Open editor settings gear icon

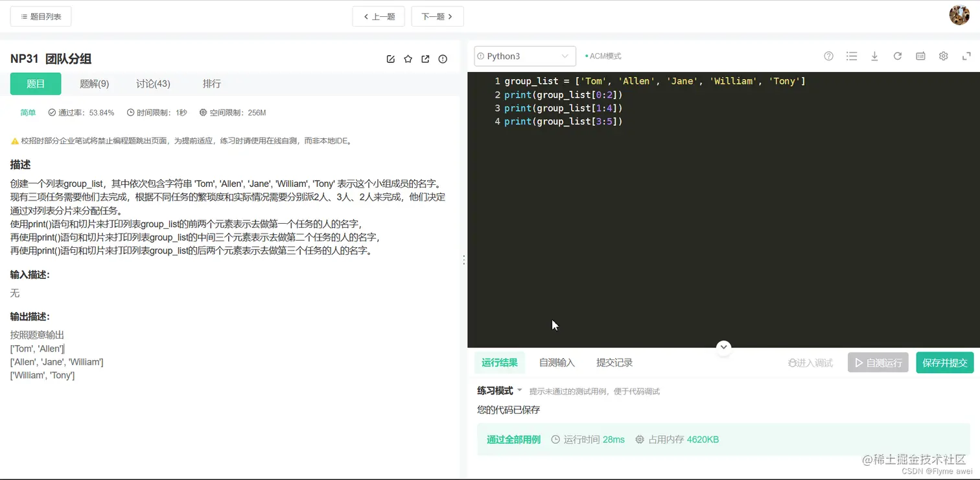pos(943,56)
